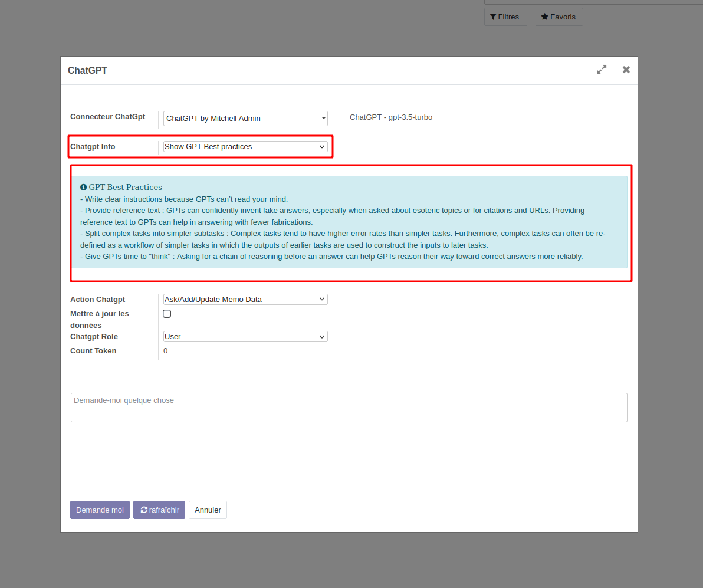Viewport: 703px width, 588px height.
Task: Click the ChatGPT - gpt-3.5-turbo text
Action: coord(391,117)
